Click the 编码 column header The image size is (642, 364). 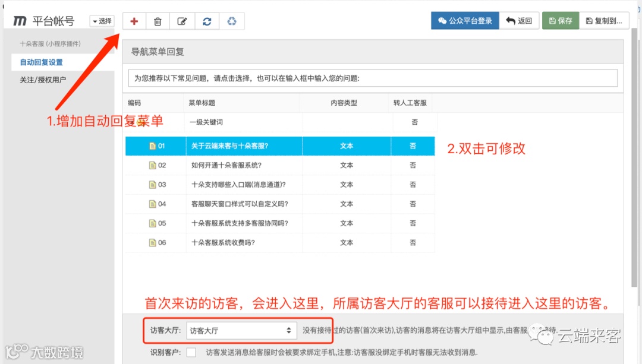click(x=134, y=103)
